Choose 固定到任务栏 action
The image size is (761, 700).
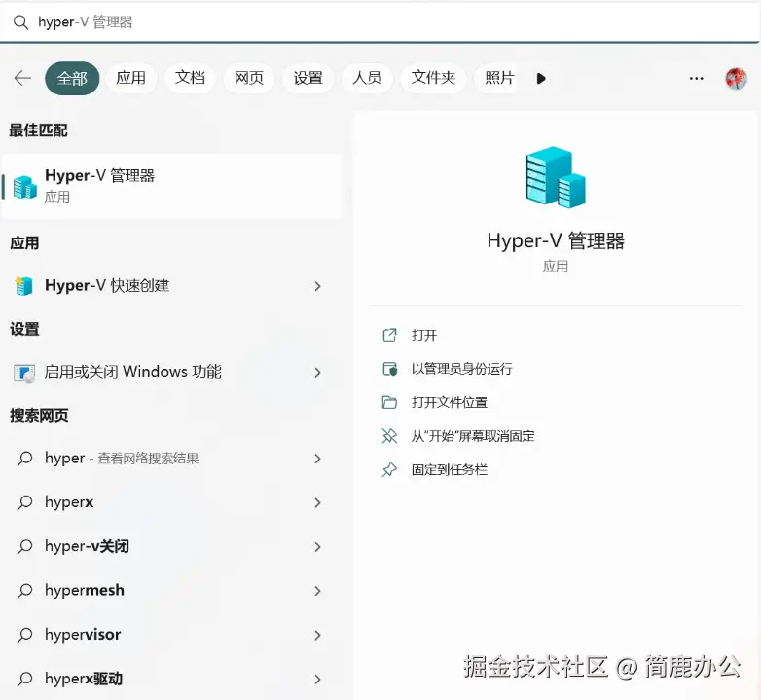point(450,470)
